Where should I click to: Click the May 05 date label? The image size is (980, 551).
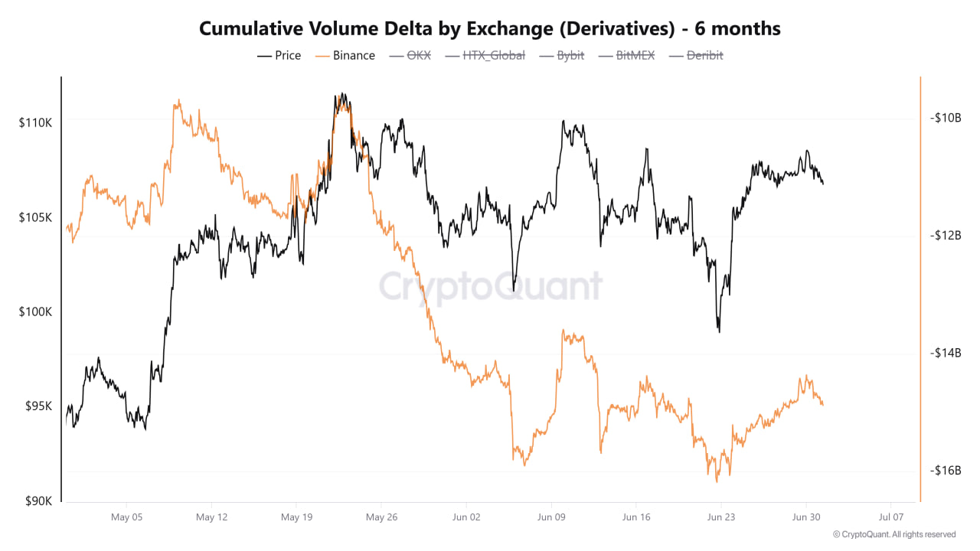point(126,517)
